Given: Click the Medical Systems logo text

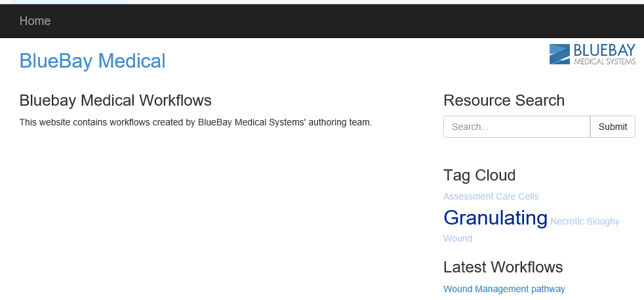Looking at the screenshot, I should point(605,62).
